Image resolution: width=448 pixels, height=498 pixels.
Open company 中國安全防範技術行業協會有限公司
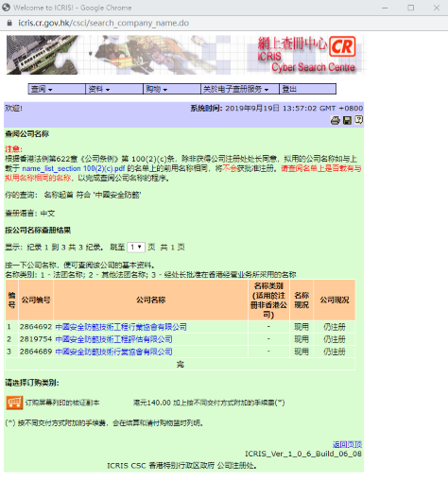(x=113, y=352)
